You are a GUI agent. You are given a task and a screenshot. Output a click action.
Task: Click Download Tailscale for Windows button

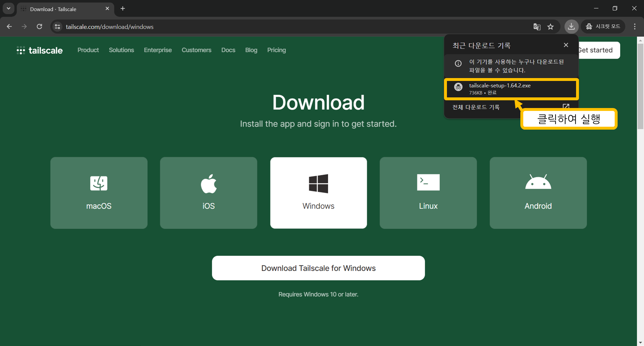[x=318, y=268]
